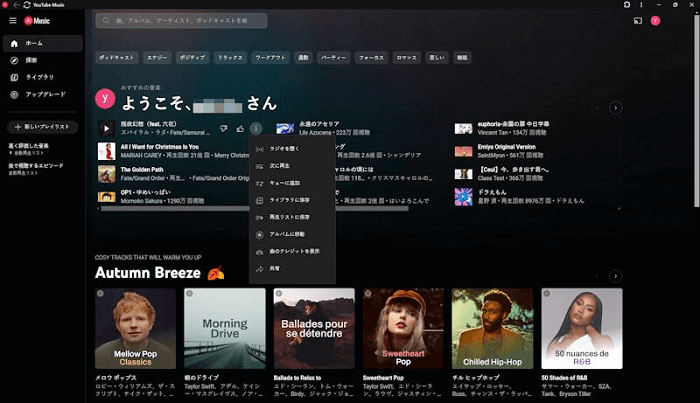Select 次に再生 in the context menu
This screenshot has height=403, width=700.
tap(292, 166)
